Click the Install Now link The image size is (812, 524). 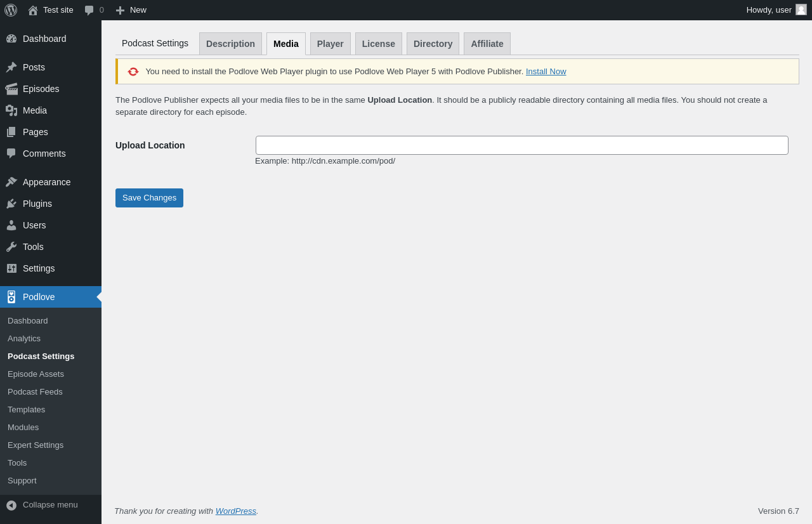(x=546, y=72)
